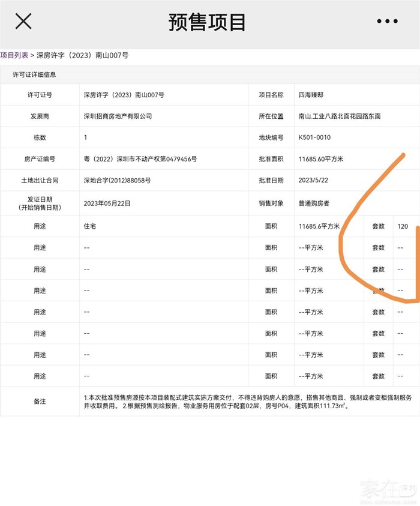Tap developer name 深圳招商房地产有限公司
Viewport: 420px width, 506px height.
click(118, 116)
